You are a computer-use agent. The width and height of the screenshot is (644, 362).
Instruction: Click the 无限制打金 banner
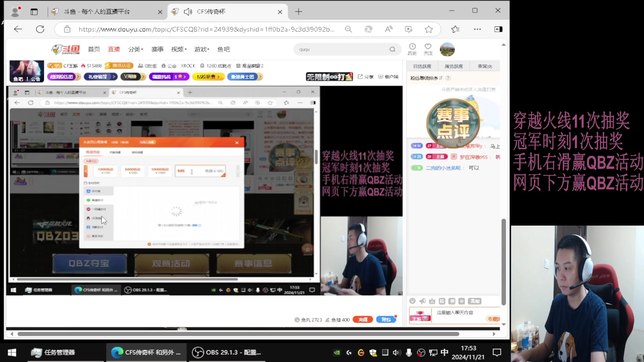(329, 77)
